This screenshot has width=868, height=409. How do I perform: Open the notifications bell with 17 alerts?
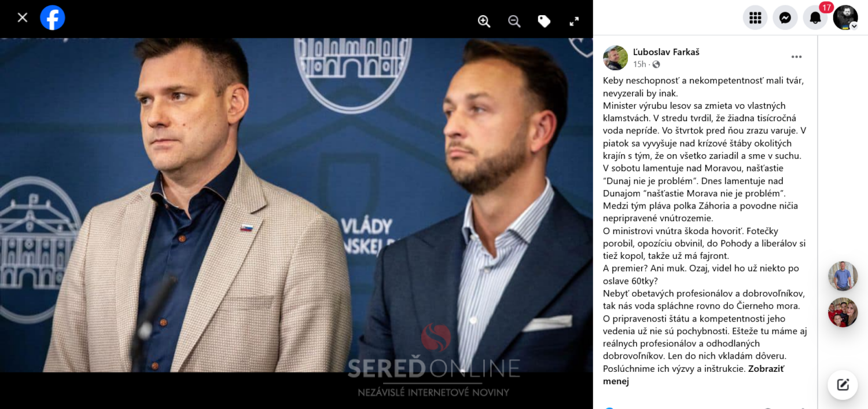[x=815, y=18]
